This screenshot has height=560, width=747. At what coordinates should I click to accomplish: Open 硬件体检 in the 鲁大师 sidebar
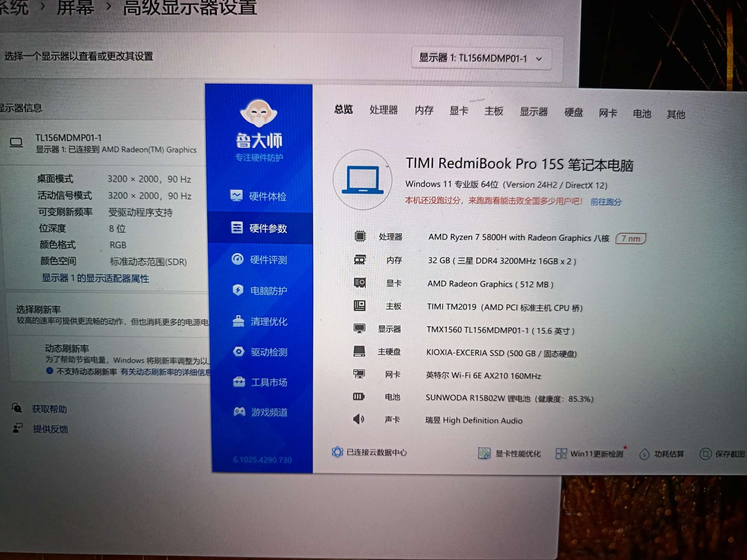coord(259,196)
